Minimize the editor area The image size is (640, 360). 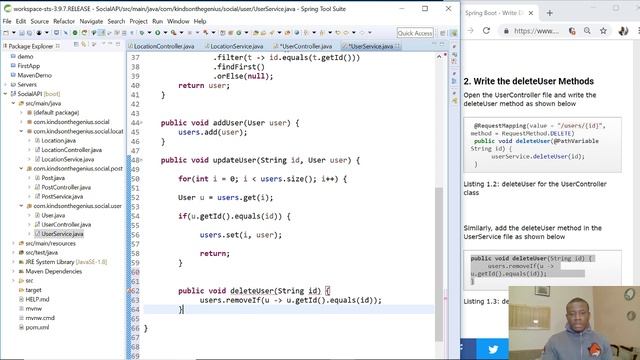[x=434, y=44]
